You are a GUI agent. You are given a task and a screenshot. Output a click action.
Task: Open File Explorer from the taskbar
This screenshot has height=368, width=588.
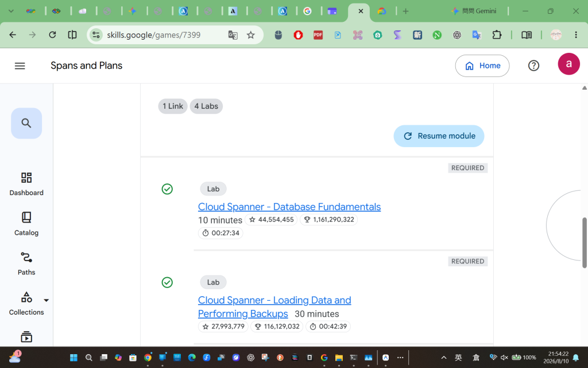pos(339,358)
